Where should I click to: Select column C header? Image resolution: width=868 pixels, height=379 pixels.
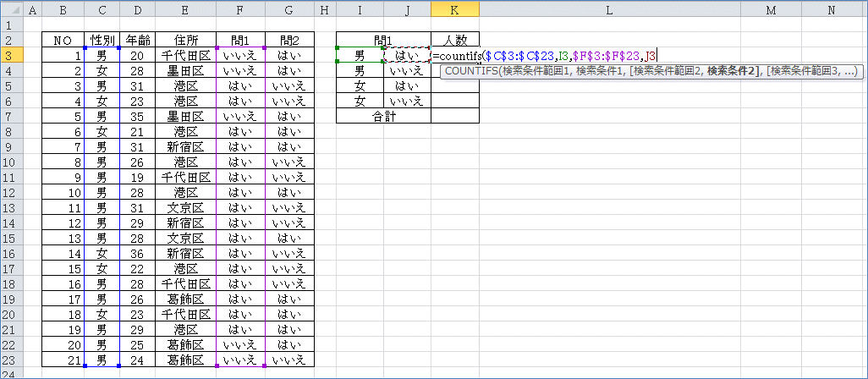point(102,9)
